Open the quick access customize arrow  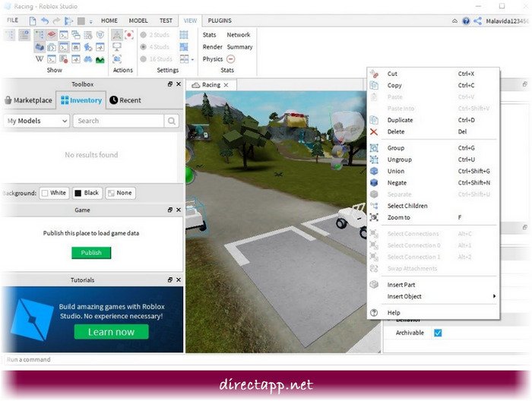[91, 22]
